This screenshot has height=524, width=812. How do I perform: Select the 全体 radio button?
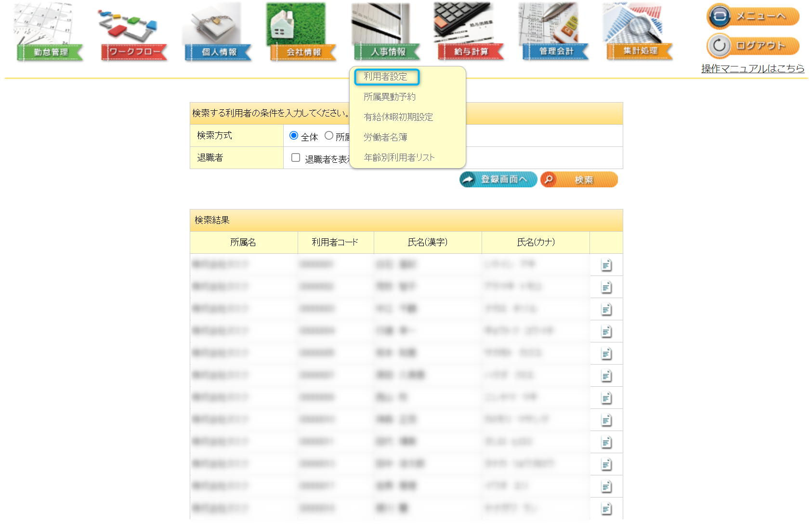point(294,136)
